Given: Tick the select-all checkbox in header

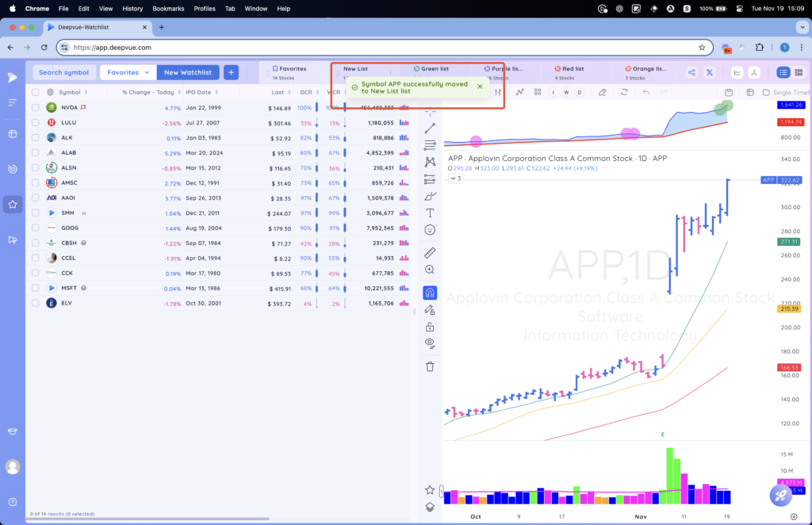Looking at the screenshot, I should pos(35,92).
